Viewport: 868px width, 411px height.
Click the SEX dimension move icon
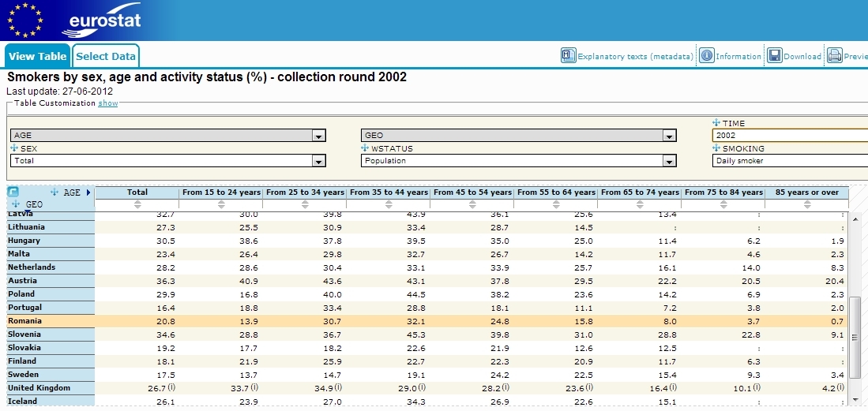(x=14, y=148)
